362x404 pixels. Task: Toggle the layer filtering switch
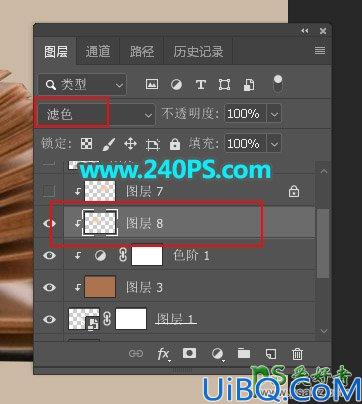coord(278,84)
